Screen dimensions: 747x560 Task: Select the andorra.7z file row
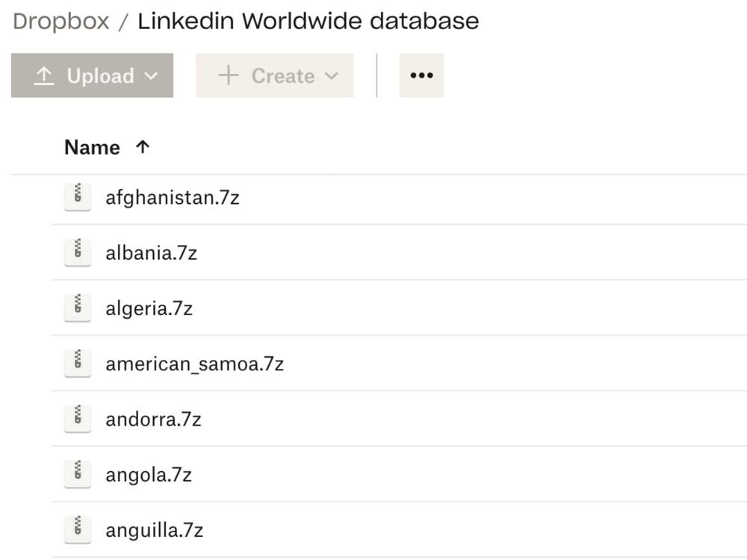point(399,419)
